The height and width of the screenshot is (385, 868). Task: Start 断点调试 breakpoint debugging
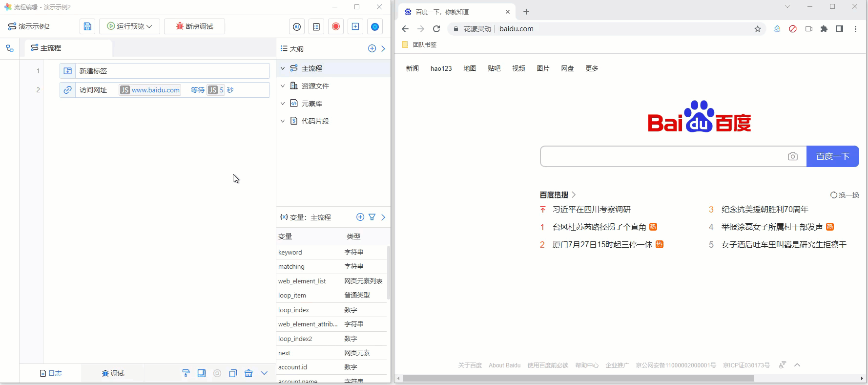point(194,26)
